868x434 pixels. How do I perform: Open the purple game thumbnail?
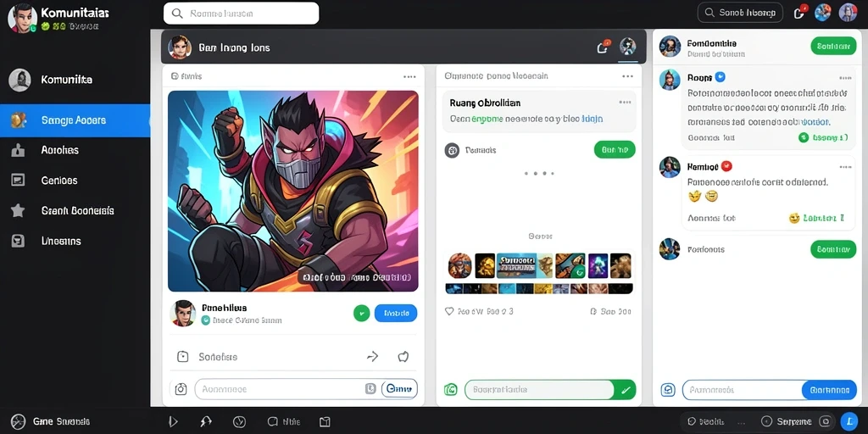pos(598,265)
